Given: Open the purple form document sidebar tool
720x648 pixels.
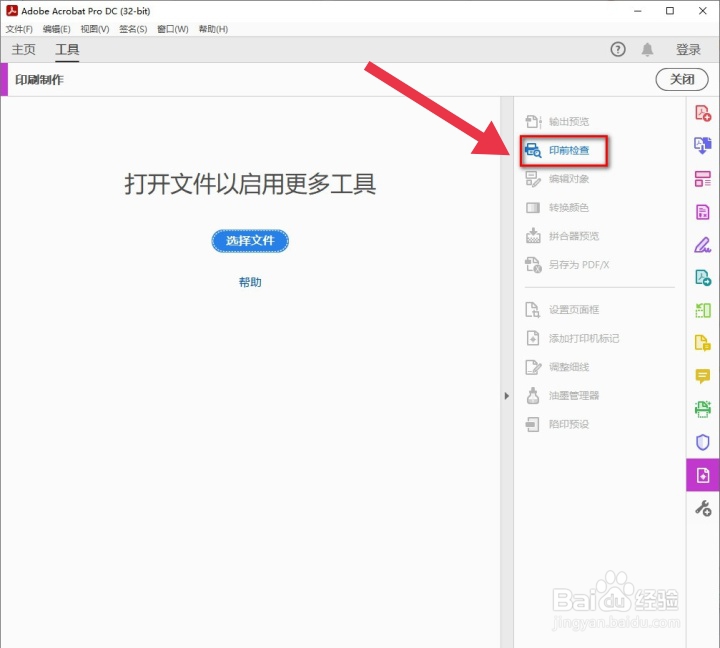Looking at the screenshot, I should (703, 212).
